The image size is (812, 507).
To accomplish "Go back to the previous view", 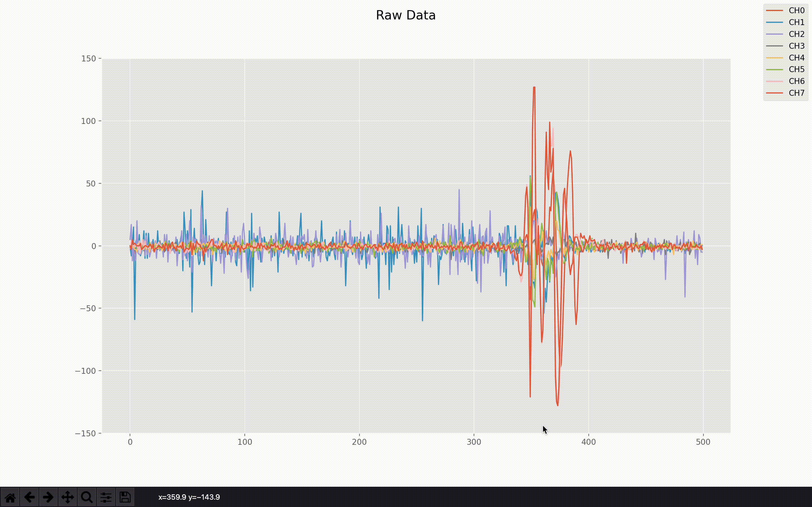I will click(29, 497).
